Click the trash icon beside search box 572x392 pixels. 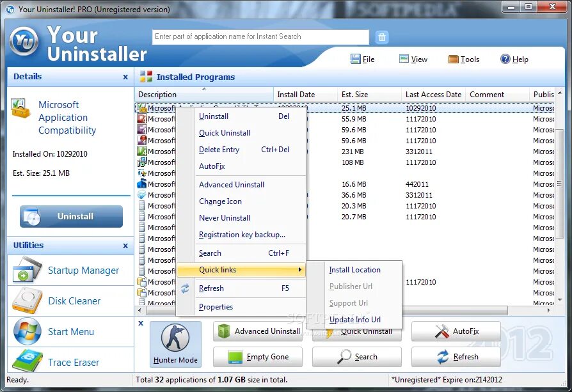click(x=381, y=37)
